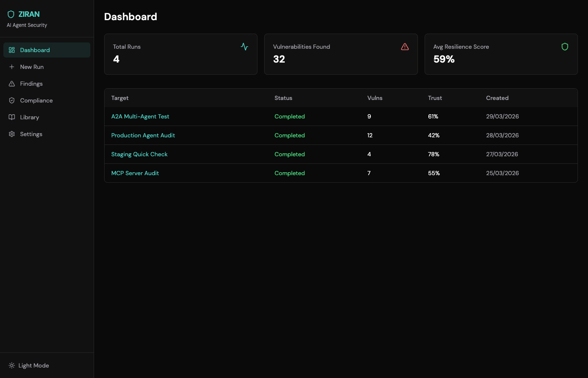
Task: Click the Trust column header
Action: tap(435, 98)
